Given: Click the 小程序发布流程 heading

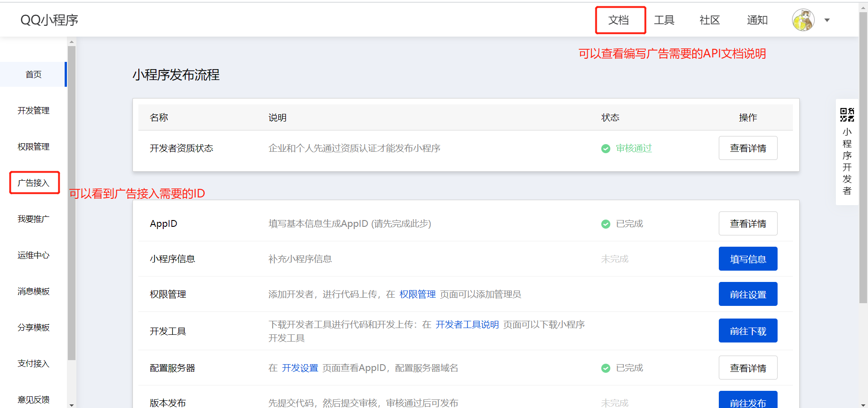Looking at the screenshot, I should [176, 75].
